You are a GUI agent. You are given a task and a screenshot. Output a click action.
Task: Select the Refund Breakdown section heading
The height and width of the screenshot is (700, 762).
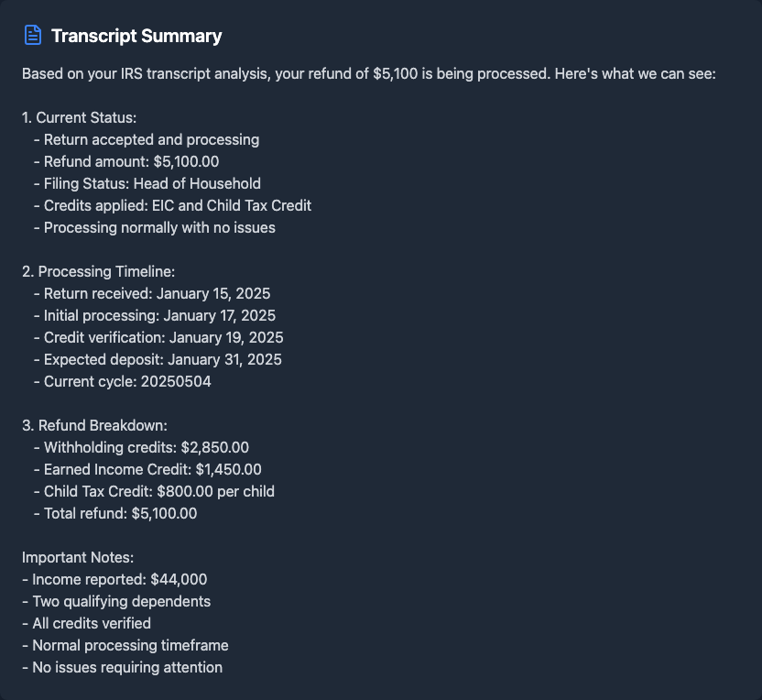[x=94, y=425]
